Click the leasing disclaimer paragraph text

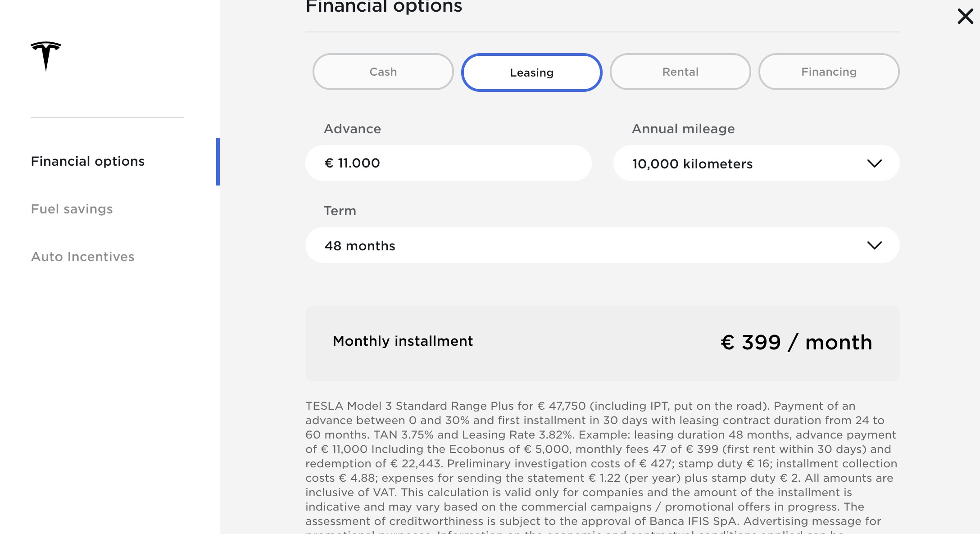click(x=602, y=466)
